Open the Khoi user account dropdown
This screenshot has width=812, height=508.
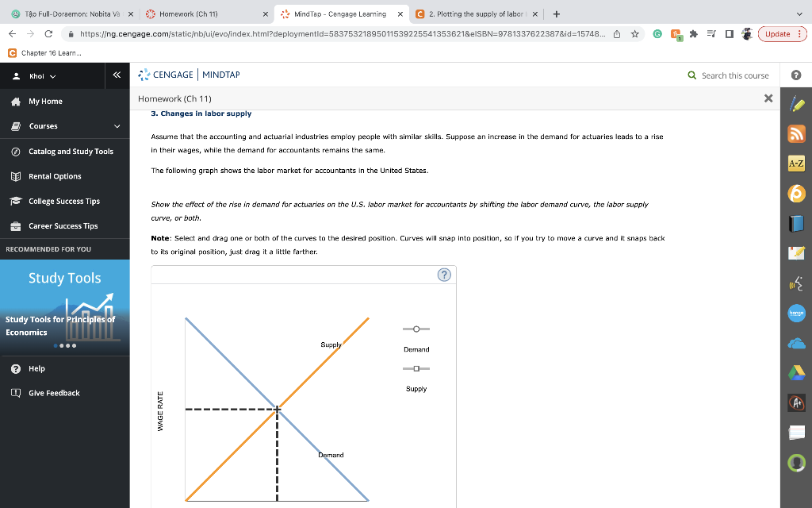(x=39, y=75)
